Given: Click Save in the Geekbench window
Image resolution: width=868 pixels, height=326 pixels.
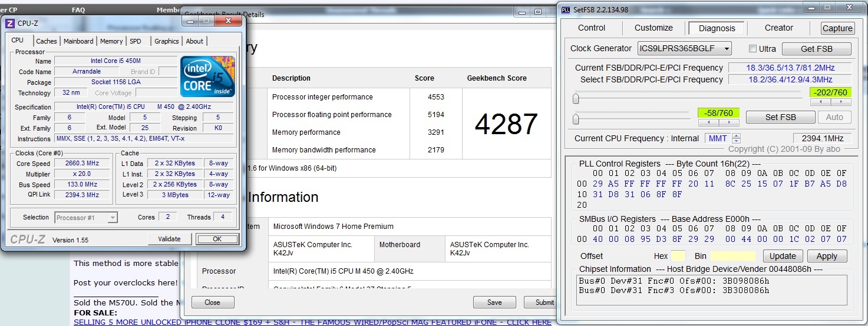Looking at the screenshot, I should pos(494,302).
